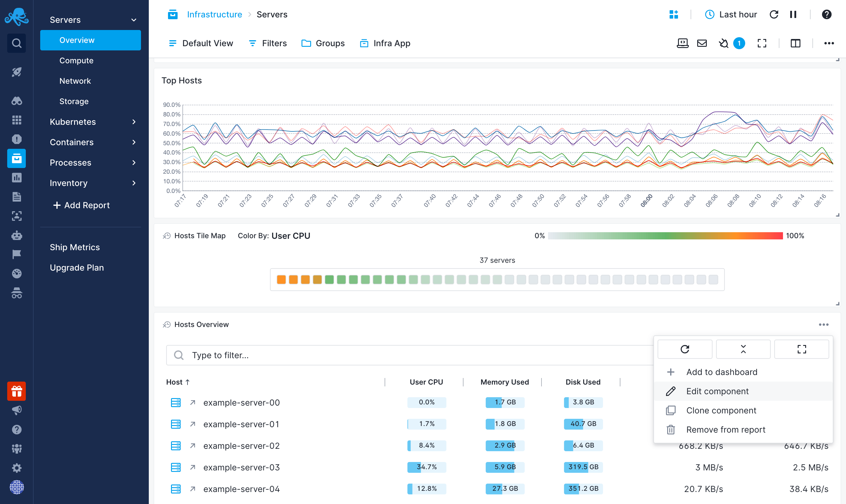This screenshot has width=846, height=504.
Task: Click Remove from report option
Action: point(726,430)
